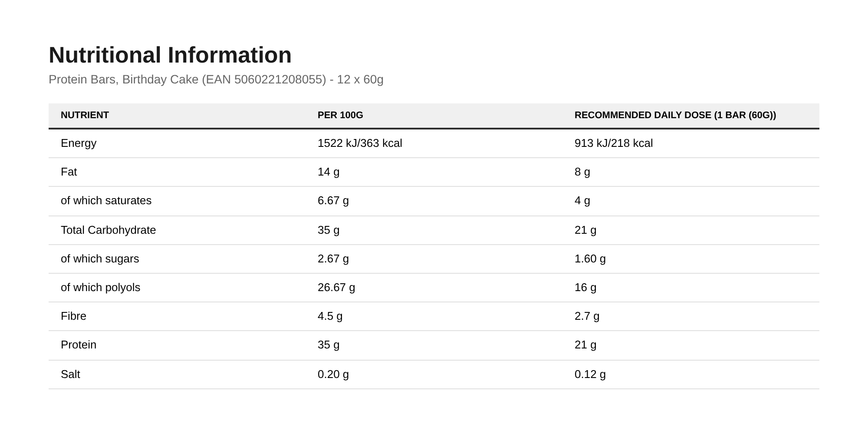Click the 6.67 g saturates value
The image size is (868, 431).
pos(333,201)
